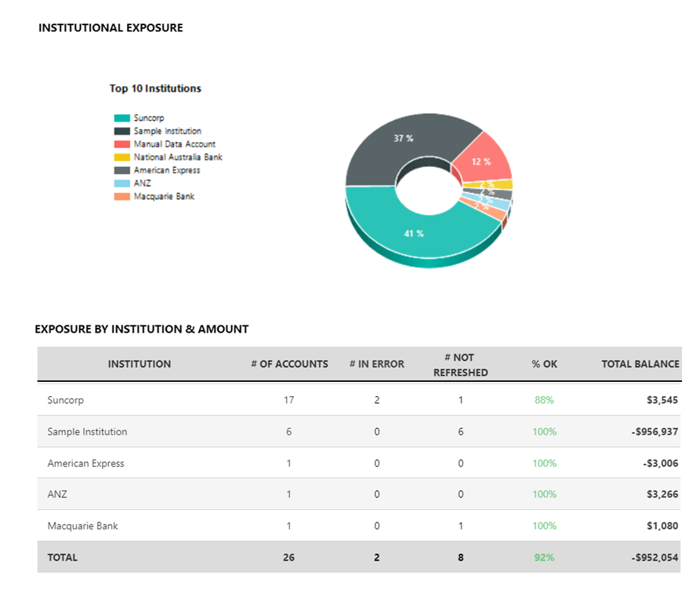Click Macquarie Bank in the table
The width and height of the screenshot is (700, 589).
pyautogui.click(x=82, y=525)
